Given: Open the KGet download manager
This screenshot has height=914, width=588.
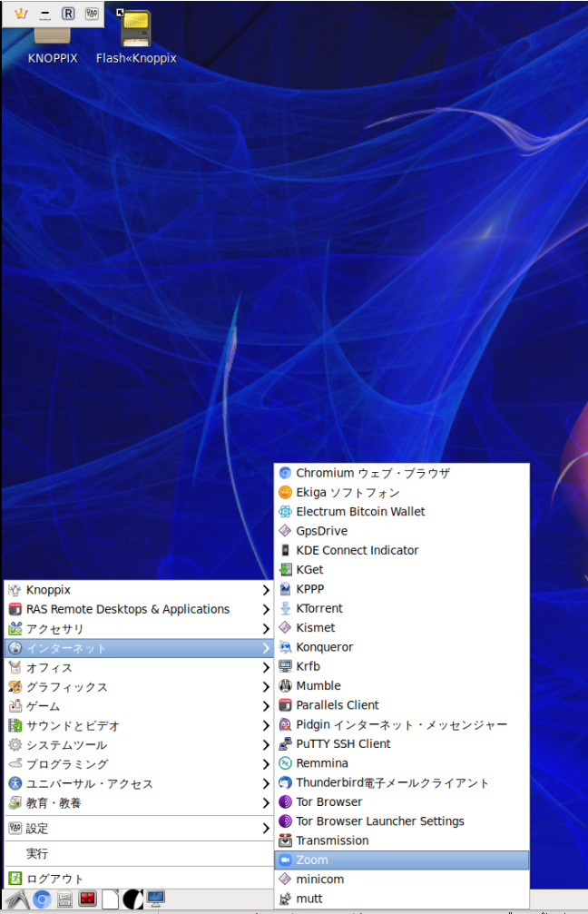Looking at the screenshot, I should coord(401,569).
